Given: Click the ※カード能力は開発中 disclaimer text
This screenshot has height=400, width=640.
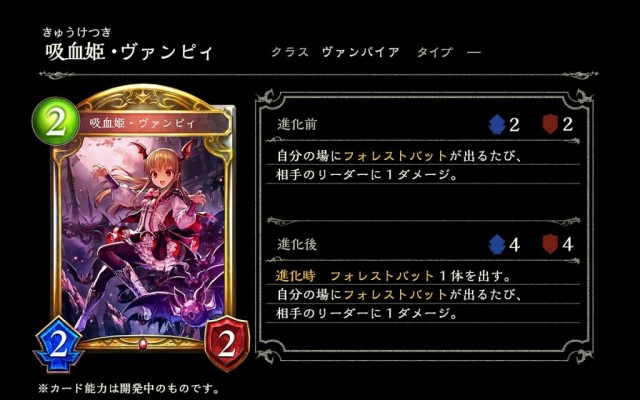Looking at the screenshot, I should pyautogui.click(x=129, y=388).
